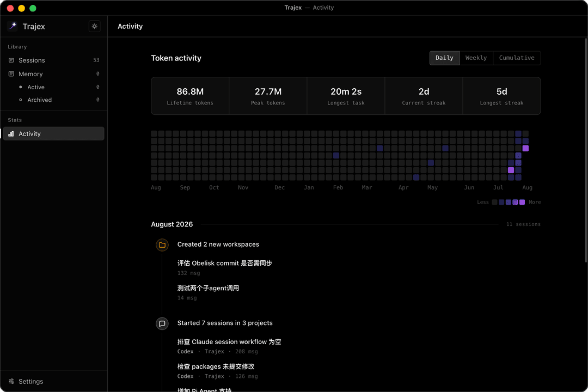
Task: Select the Activity stats item
Action: click(53, 133)
